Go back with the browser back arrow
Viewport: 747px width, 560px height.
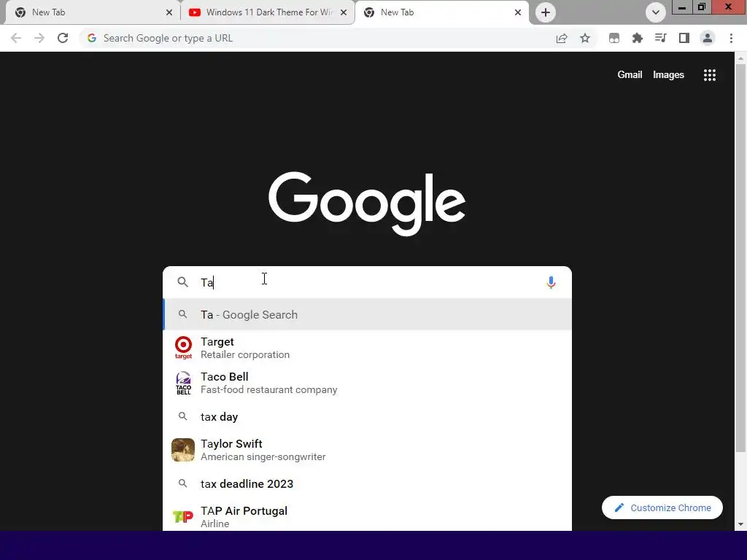(16, 38)
